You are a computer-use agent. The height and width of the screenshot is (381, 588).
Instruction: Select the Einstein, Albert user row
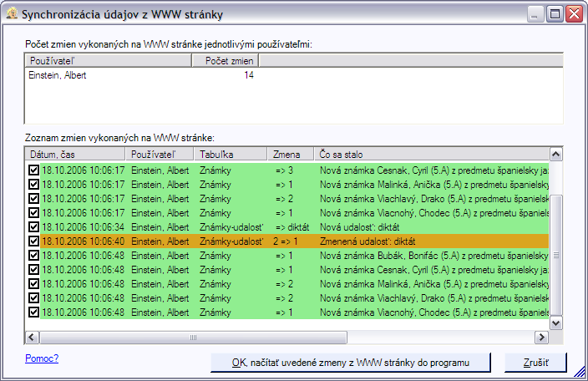point(58,75)
